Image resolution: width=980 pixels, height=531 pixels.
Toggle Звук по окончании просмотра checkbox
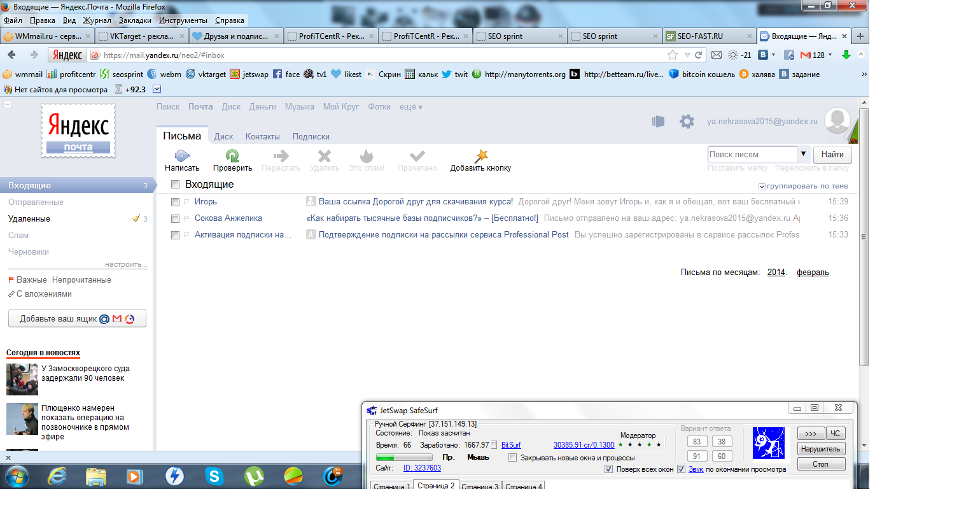[x=681, y=469]
